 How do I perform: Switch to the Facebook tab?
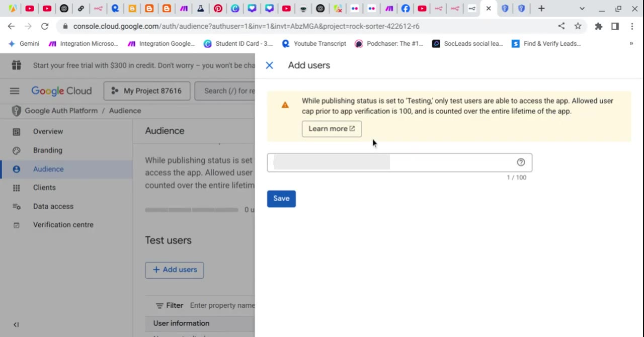(x=406, y=9)
